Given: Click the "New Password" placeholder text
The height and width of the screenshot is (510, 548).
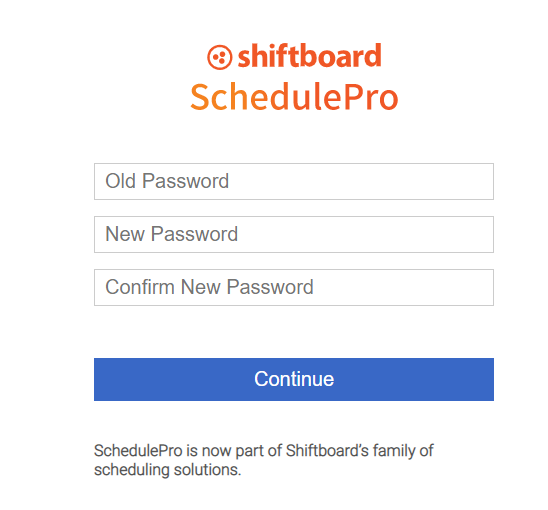Looking at the screenshot, I should (x=172, y=234).
